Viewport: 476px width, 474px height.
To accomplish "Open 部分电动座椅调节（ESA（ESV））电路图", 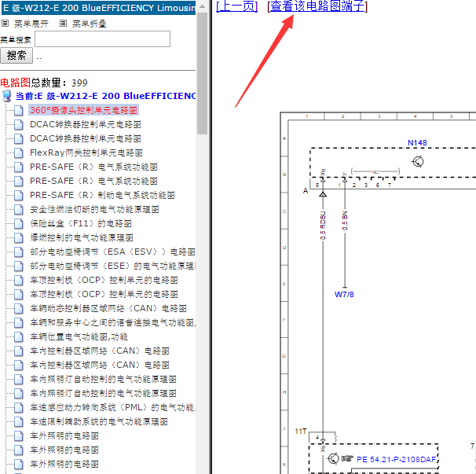I will coord(112,252).
